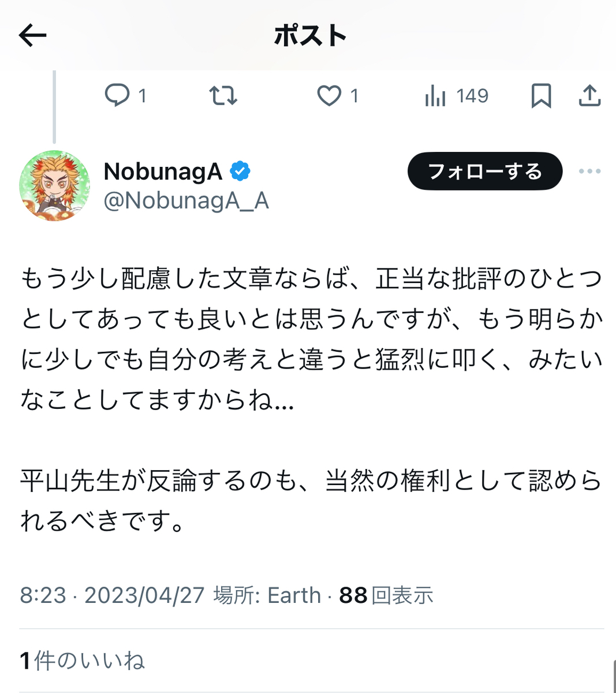
Task: Open the three-dot more options menu
Action: tap(589, 172)
